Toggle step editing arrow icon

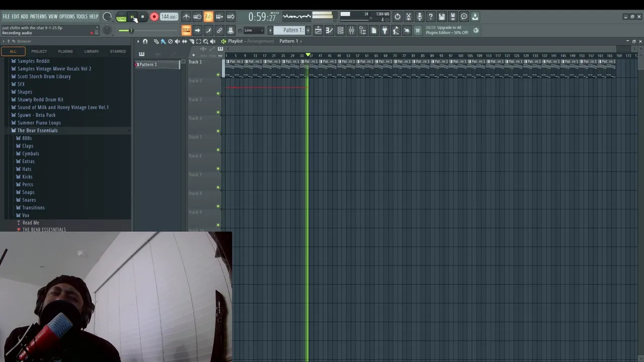click(197, 30)
